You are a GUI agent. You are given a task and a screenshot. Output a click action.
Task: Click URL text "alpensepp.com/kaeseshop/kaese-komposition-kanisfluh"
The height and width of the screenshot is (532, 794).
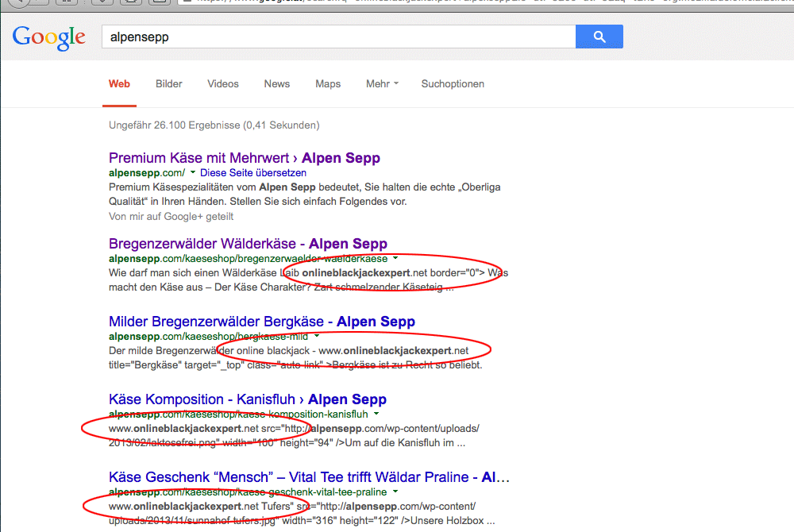pos(238,414)
